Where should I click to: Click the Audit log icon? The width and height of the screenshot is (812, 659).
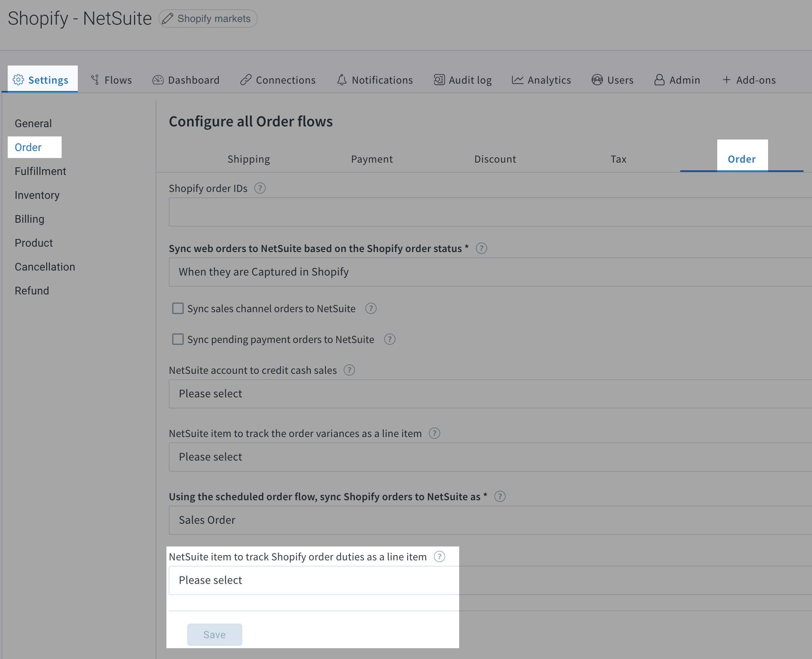[439, 80]
